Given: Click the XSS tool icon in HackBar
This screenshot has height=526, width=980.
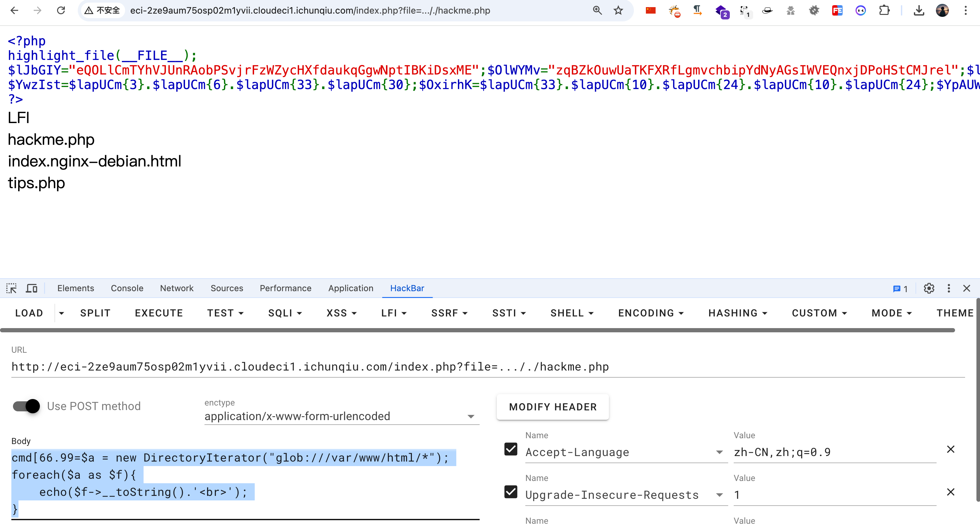Looking at the screenshot, I should click(x=338, y=314).
